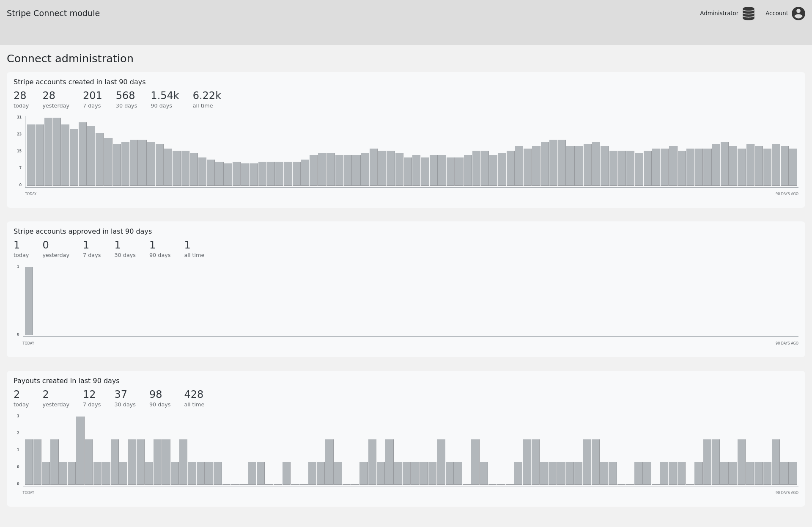
Task: Click Payouts created in last 90 days title
Action: pos(66,381)
